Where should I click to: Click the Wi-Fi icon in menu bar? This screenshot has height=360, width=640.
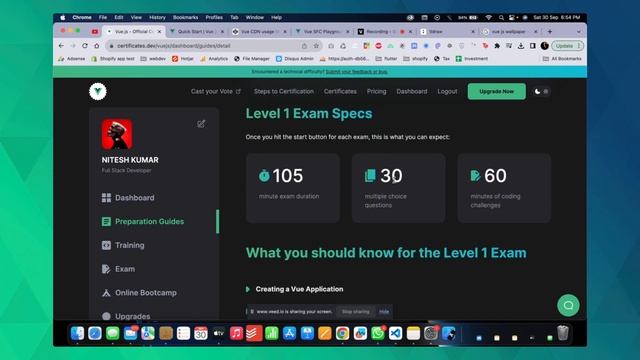coord(489,18)
